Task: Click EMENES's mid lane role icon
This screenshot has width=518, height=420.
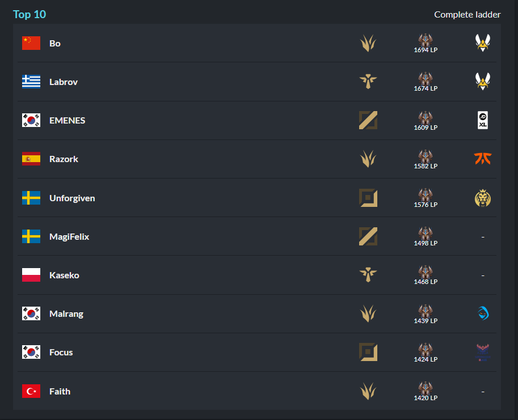Action: tap(368, 120)
